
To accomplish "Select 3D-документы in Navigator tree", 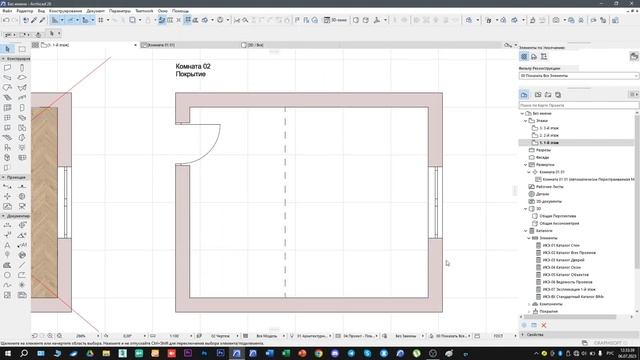I will (548, 201).
